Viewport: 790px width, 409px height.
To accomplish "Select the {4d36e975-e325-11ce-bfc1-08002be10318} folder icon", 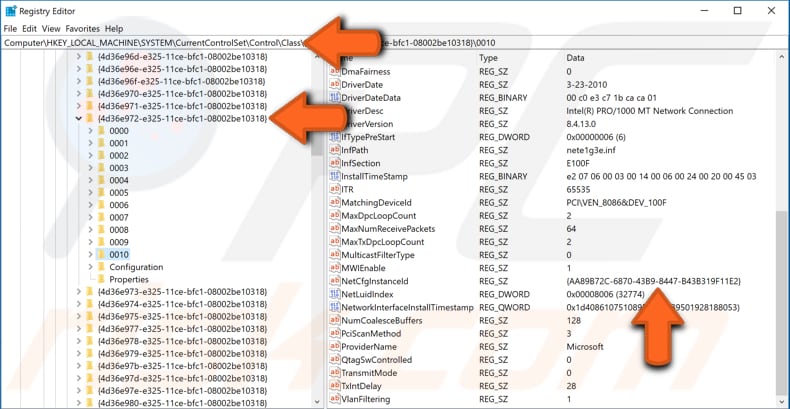I will (x=90, y=316).
